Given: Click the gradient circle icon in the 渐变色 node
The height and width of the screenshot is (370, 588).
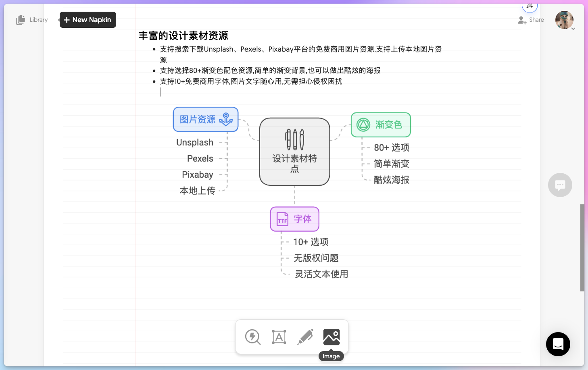Looking at the screenshot, I should click(363, 125).
